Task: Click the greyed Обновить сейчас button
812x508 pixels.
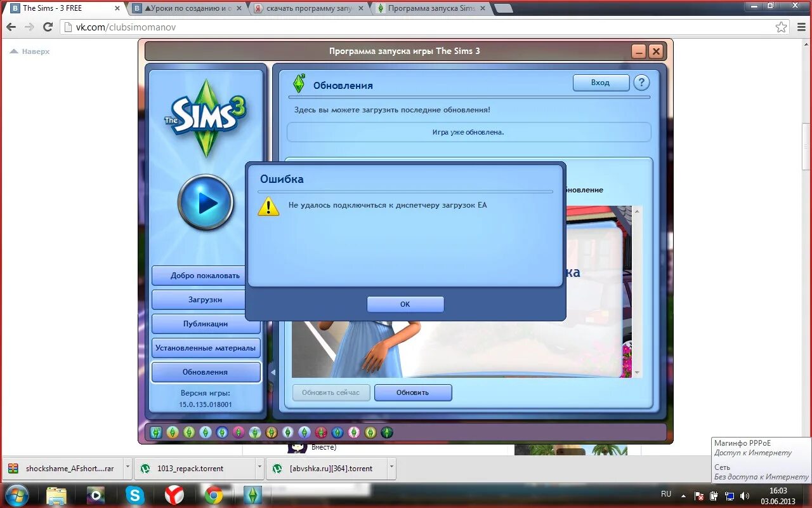Action: [x=331, y=392]
